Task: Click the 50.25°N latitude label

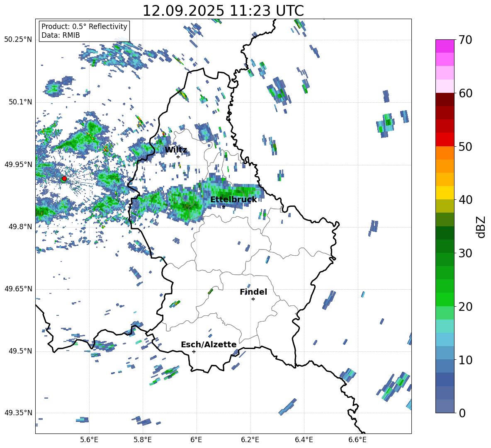Action: click(18, 40)
